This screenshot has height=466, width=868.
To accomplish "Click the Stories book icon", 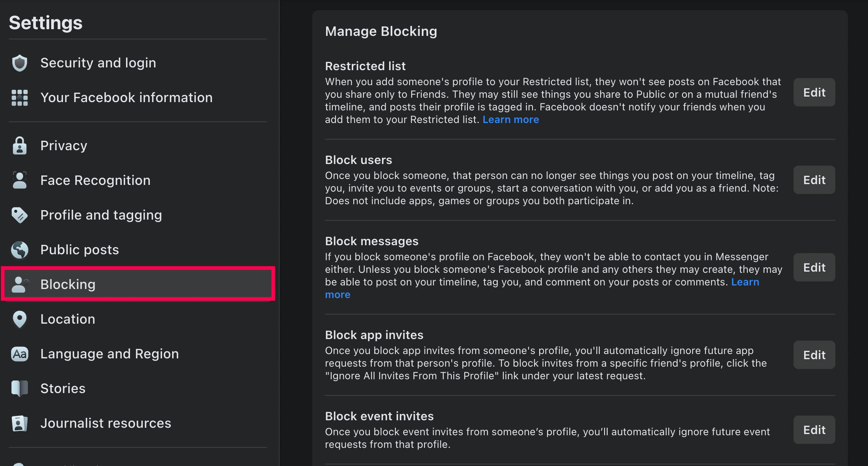I will (x=20, y=389).
